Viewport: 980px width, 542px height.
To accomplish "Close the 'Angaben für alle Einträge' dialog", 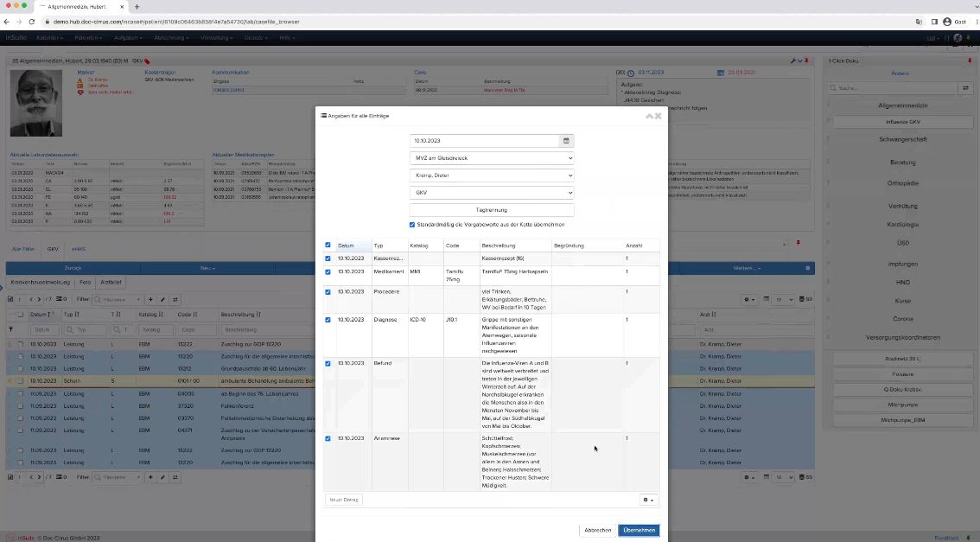I will tap(659, 117).
